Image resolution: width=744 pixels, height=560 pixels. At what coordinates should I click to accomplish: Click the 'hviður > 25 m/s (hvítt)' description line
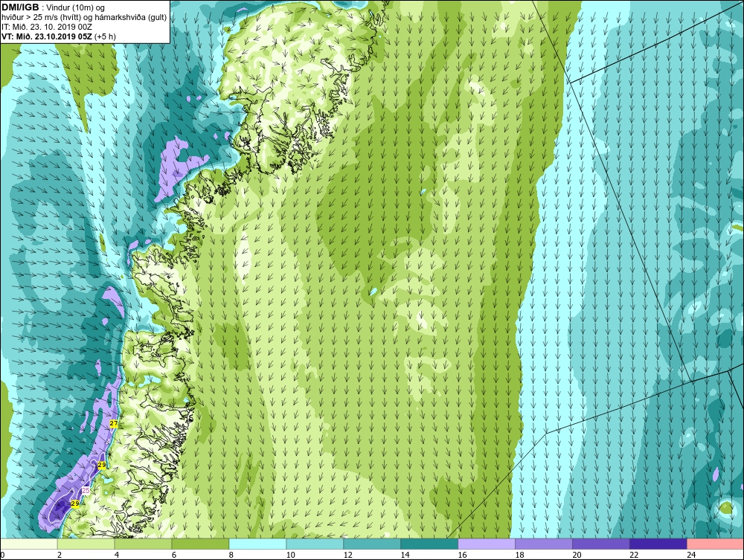click(x=84, y=18)
